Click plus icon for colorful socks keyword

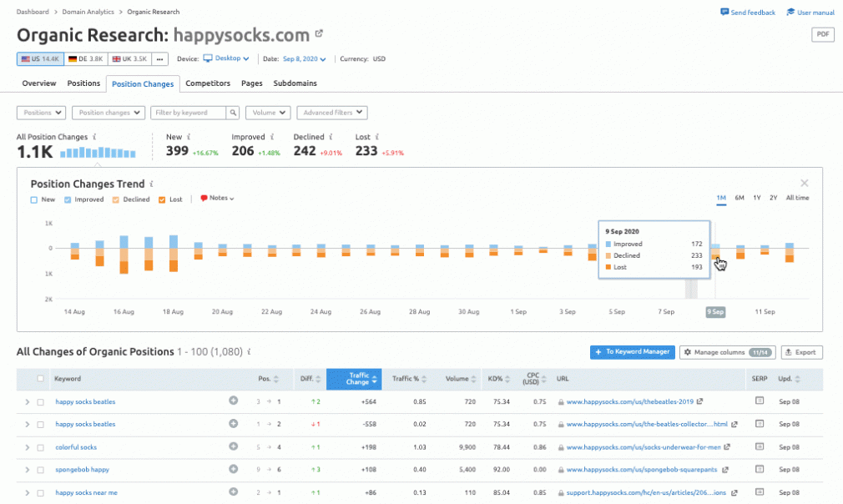(x=234, y=446)
